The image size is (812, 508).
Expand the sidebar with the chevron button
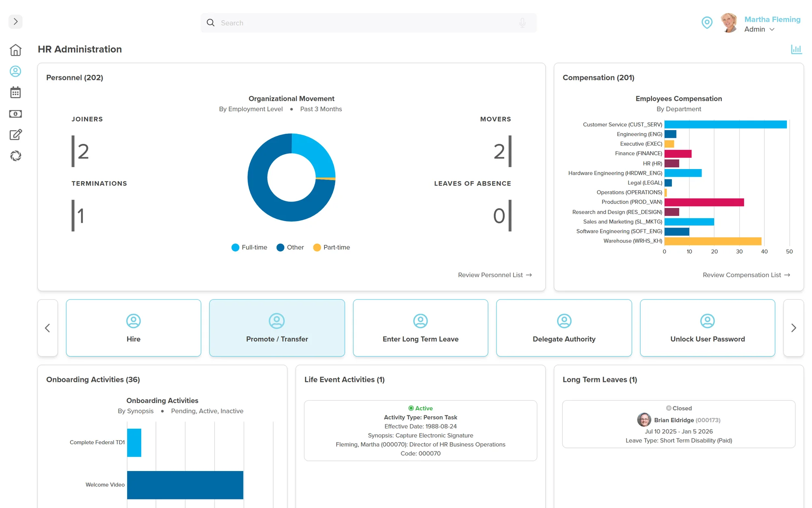15,22
